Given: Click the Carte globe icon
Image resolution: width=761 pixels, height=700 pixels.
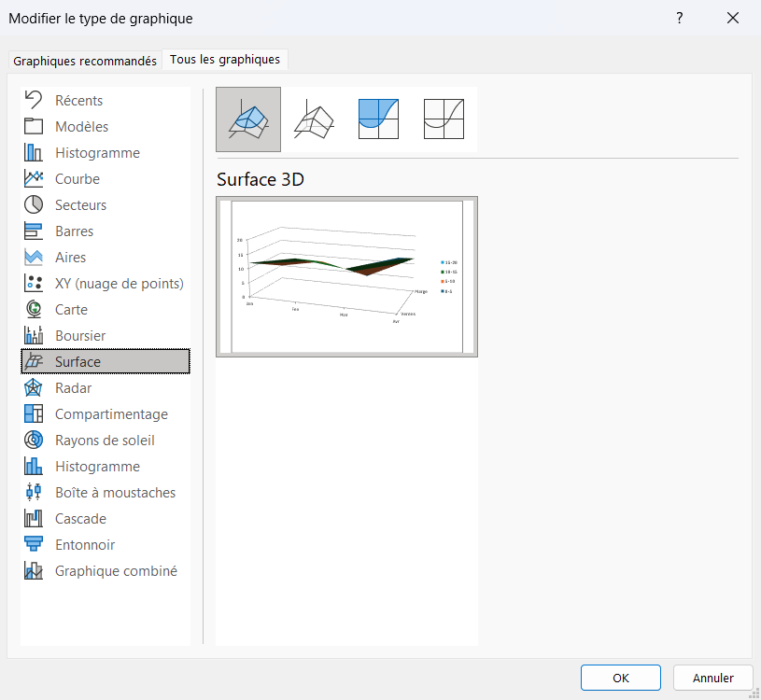Looking at the screenshot, I should [x=34, y=310].
